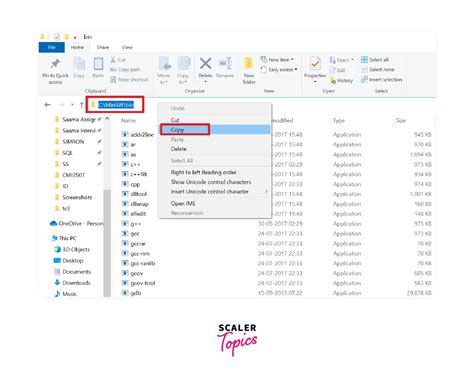Select the gcc file
The image size is (474, 383).
(131, 234)
